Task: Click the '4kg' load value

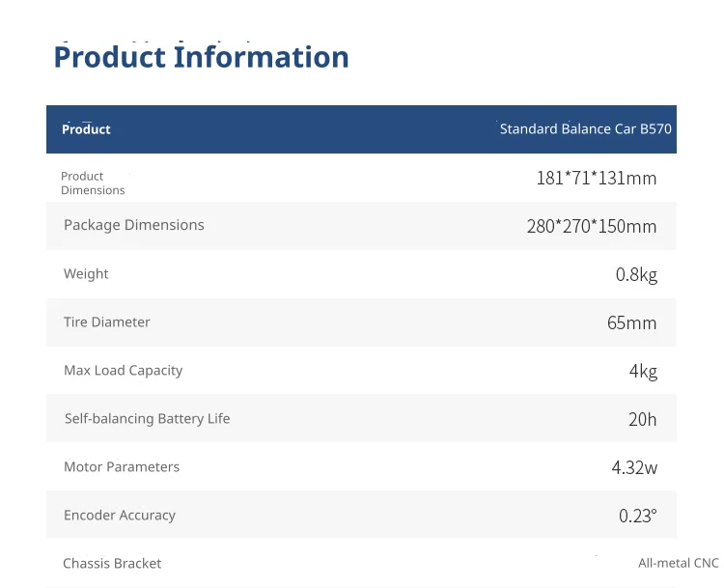Action: coord(643,371)
